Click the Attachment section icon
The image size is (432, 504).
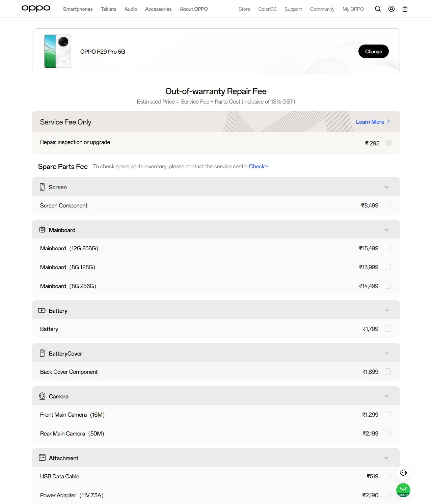42,458
